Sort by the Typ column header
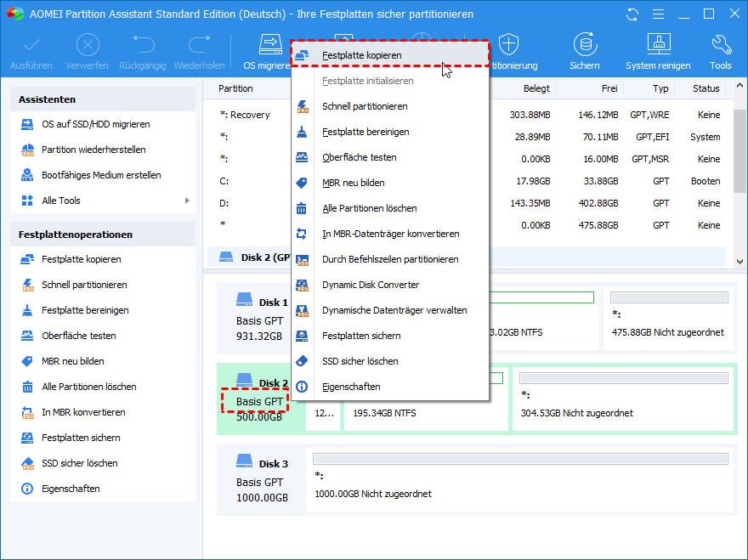The image size is (748, 560). click(x=660, y=88)
